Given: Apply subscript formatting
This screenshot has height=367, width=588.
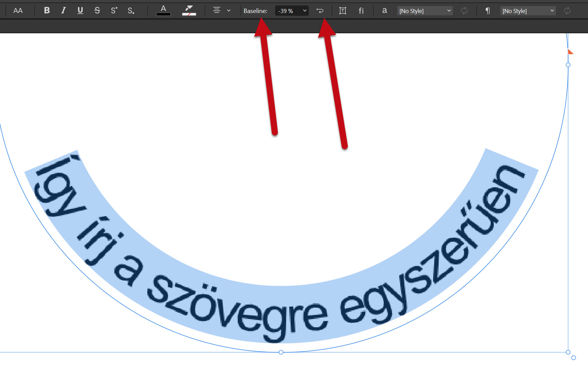Looking at the screenshot, I should click(131, 11).
